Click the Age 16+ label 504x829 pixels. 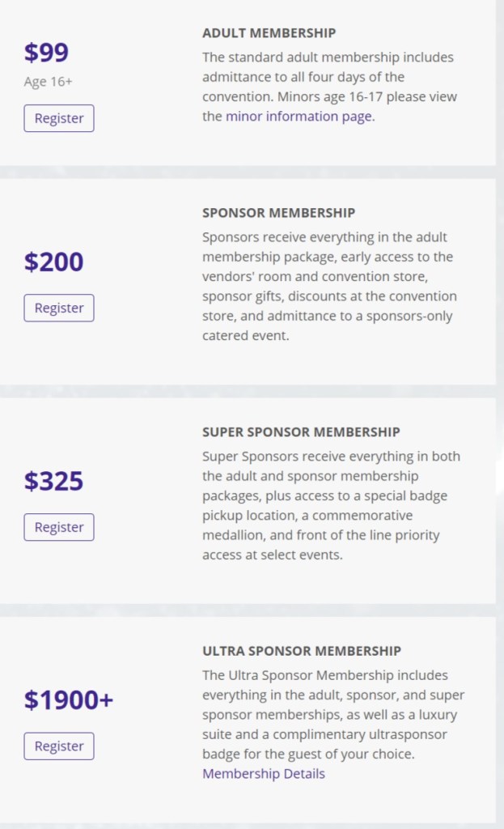[x=49, y=82]
